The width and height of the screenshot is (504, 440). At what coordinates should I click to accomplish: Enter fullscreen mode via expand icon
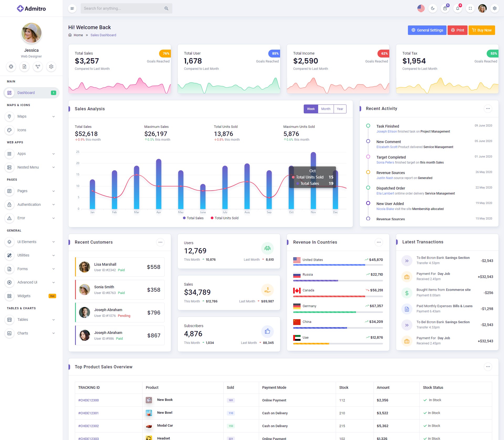[x=470, y=8]
